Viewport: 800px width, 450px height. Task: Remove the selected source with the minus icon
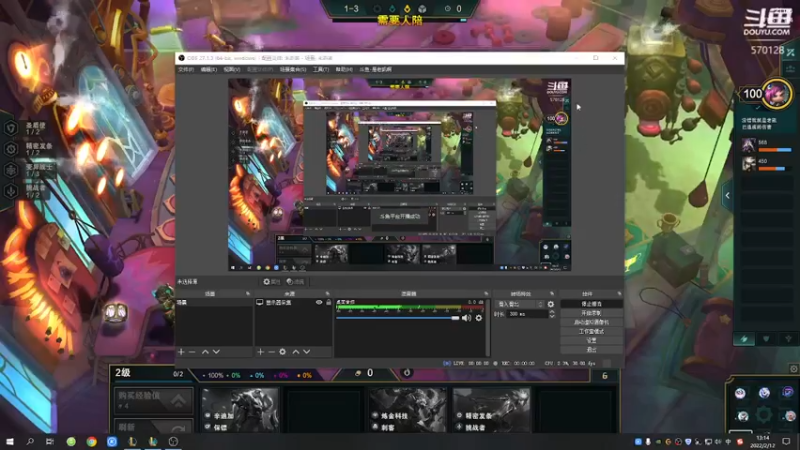271,352
